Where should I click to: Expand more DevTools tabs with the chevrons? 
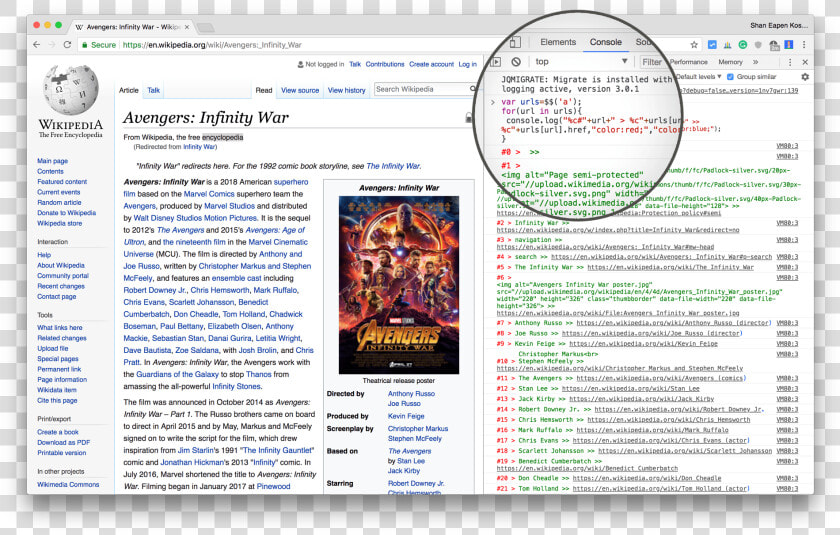tap(755, 62)
